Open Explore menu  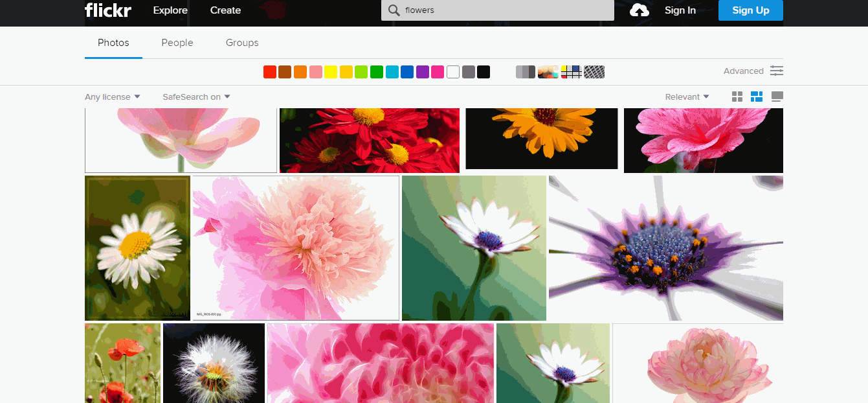click(x=170, y=10)
